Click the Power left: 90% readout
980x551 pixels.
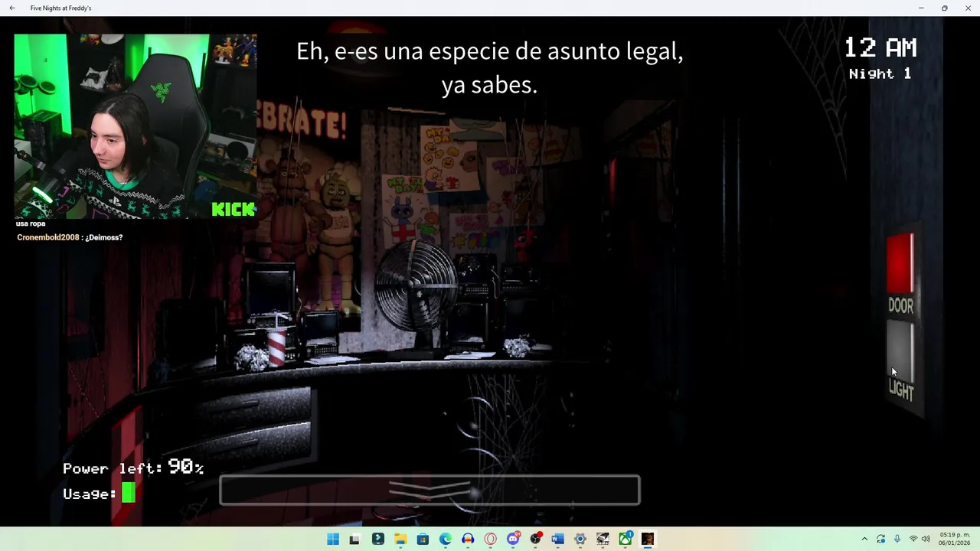[x=133, y=467]
